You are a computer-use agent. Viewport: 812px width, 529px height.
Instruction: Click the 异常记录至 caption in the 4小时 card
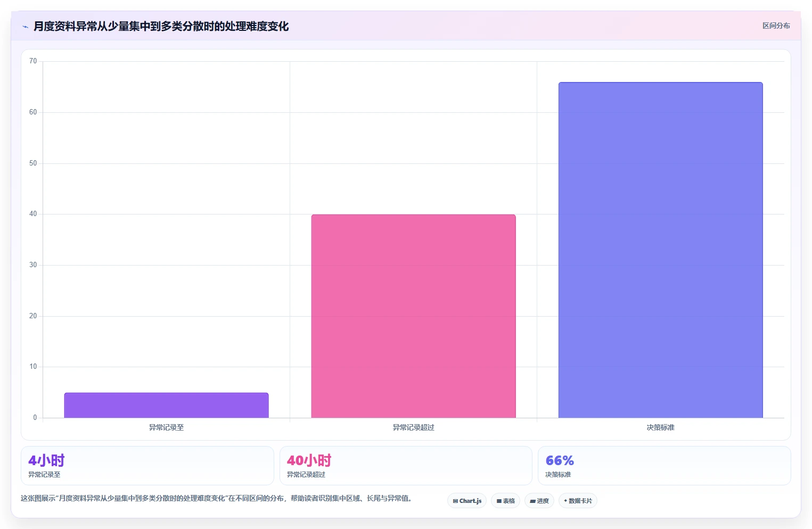tap(44, 475)
